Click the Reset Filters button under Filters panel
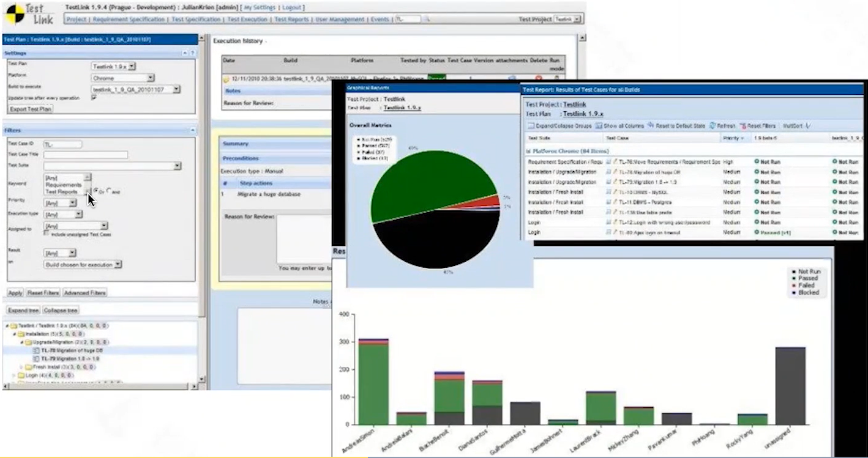The width and height of the screenshot is (868, 458). pos(43,293)
